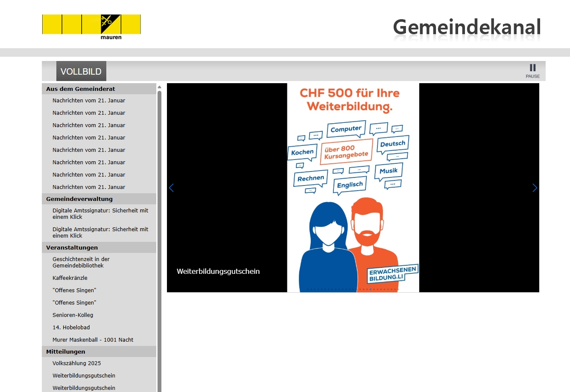Open first Nachrichten vom 21. Januar
This screenshot has height=392, width=570.
[89, 101]
